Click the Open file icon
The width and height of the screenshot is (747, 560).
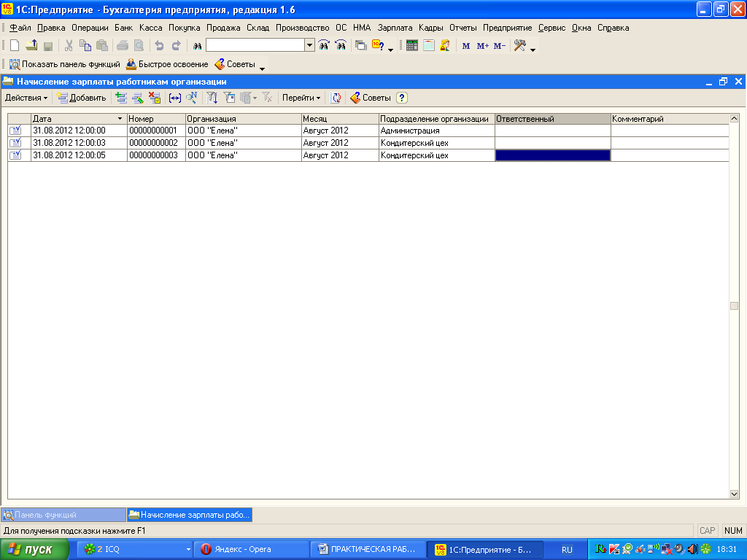(31, 46)
